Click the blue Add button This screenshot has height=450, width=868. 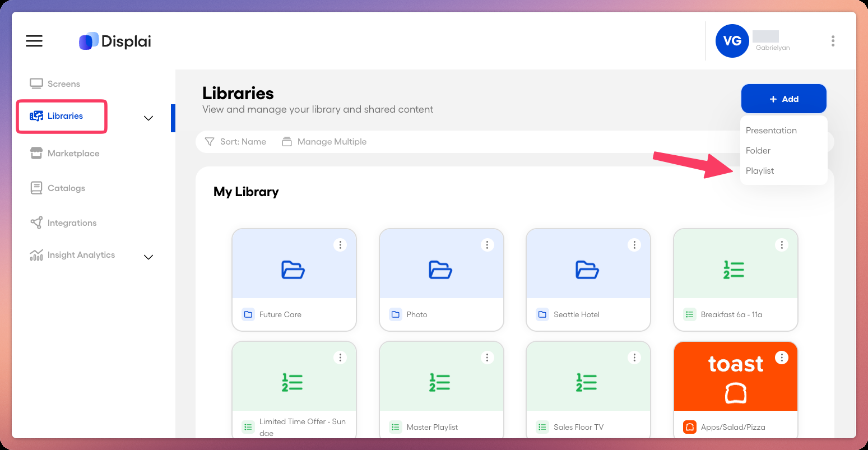point(783,99)
